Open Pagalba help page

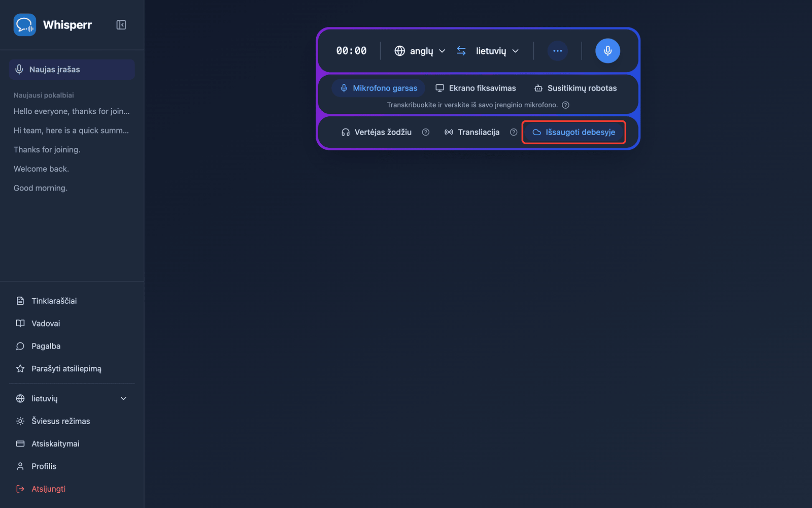(72, 346)
